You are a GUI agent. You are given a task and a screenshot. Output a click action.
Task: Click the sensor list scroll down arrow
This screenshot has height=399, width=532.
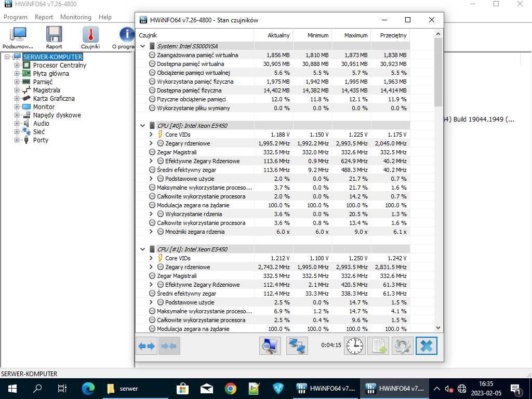tap(438, 328)
